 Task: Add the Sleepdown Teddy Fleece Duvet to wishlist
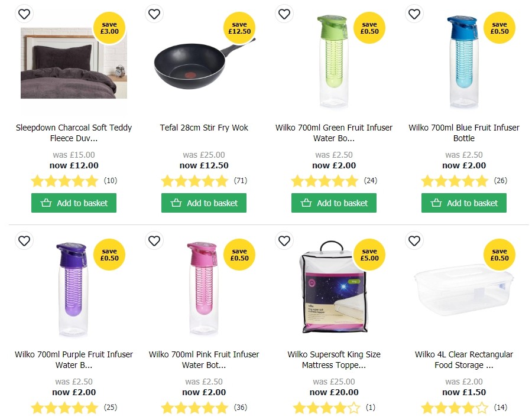24,14
